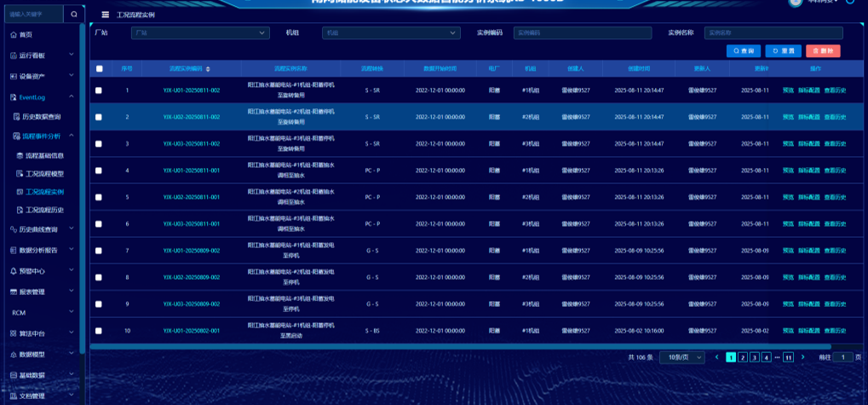
Task: Check the checkbox for row 3
Action: pos(99,144)
